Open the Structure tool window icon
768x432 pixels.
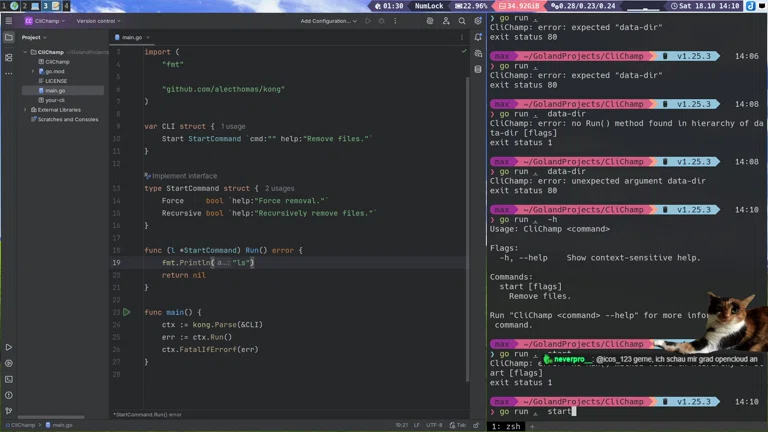[x=9, y=58]
